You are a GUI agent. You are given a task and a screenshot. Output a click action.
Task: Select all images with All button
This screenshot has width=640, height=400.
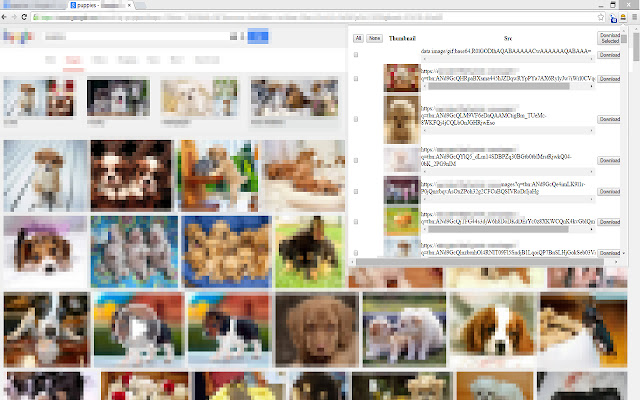click(359, 37)
